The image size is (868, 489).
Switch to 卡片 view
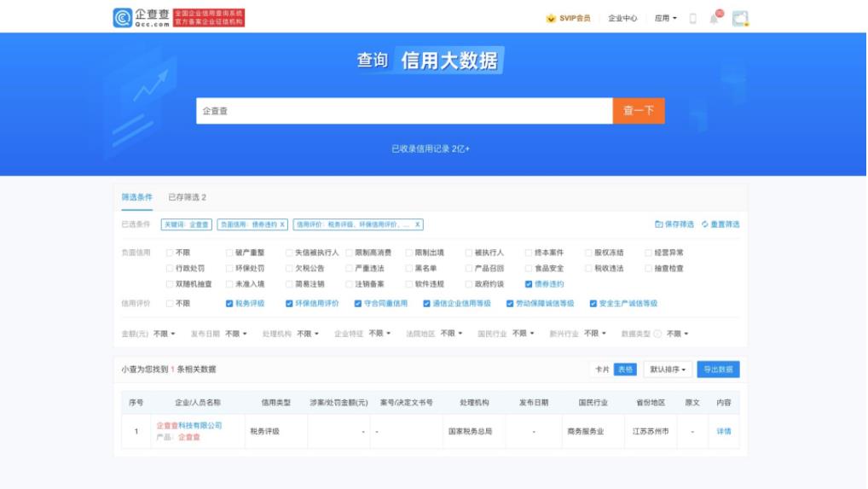pyautogui.click(x=602, y=370)
